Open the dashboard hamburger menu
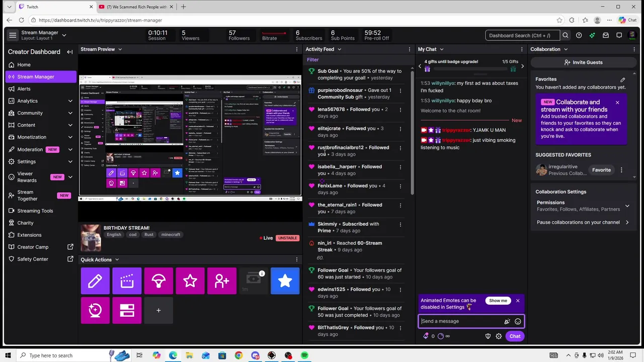This screenshot has height=362, width=644. (x=13, y=35)
